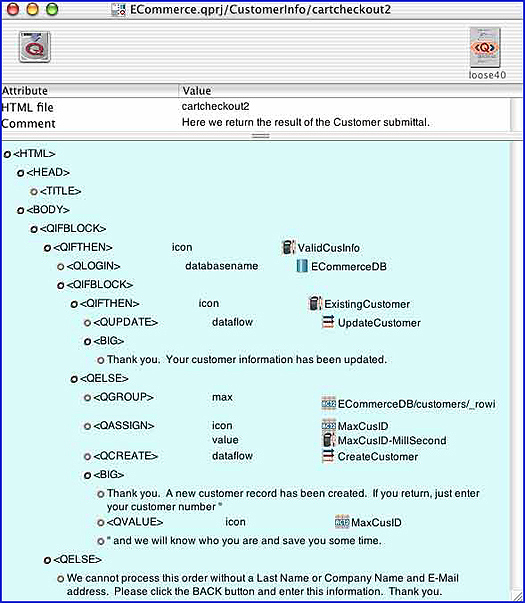The image size is (525, 603).
Task: Select the ExistingCustomer expression icon
Action: pyautogui.click(x=315, y=303)
